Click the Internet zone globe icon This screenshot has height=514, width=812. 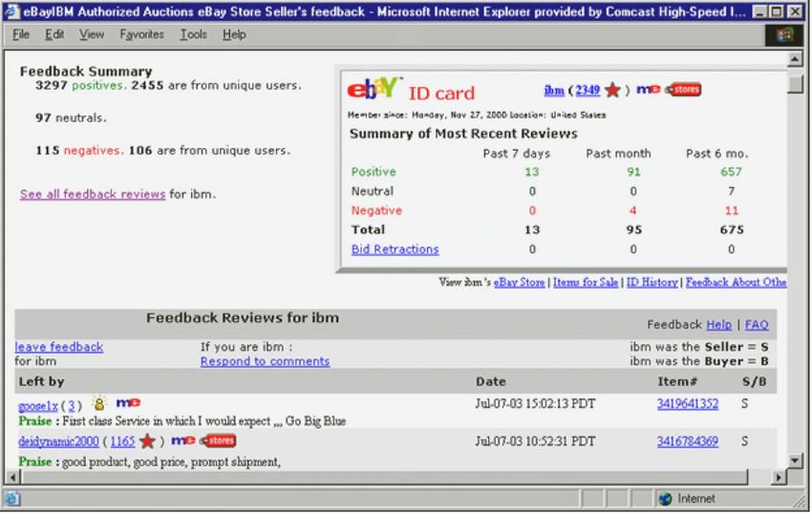(x=665, y=499)
